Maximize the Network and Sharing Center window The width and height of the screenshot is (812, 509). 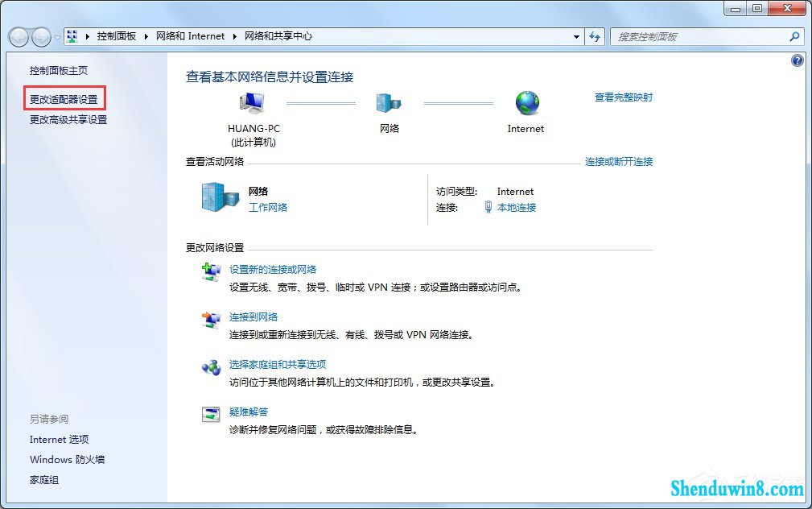[x=757, y=8]
